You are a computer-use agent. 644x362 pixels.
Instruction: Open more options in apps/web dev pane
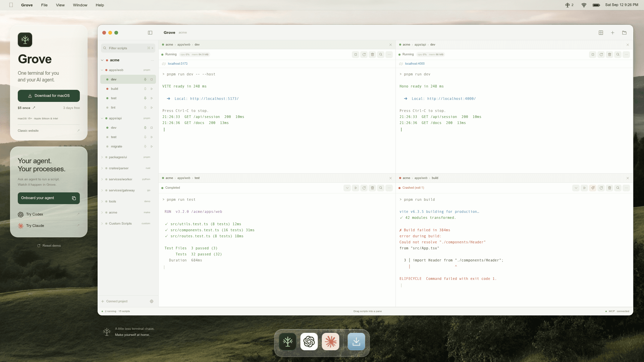[389, 54]
